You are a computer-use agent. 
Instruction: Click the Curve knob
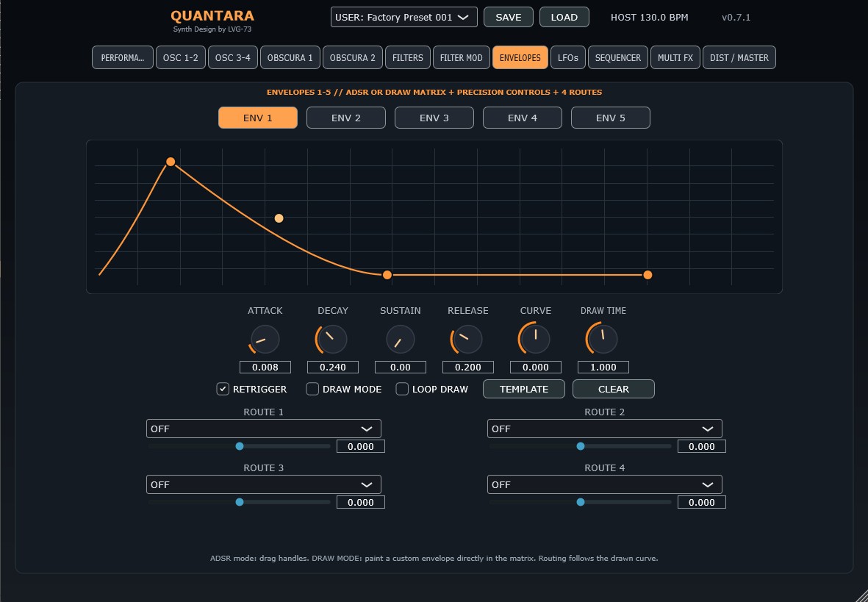click(535, 339)
